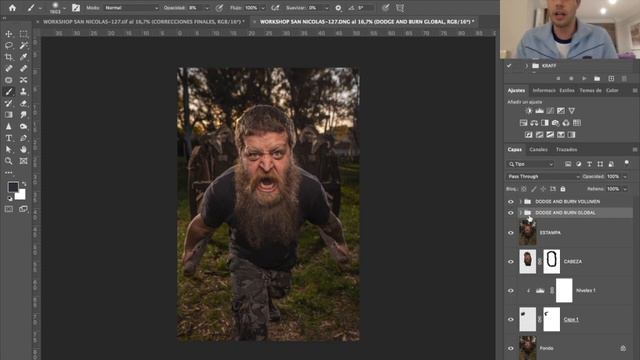Screen dimensions: 640x360
Task: Go to the Photoshop Home screen icon
Action: coord(12,8)
